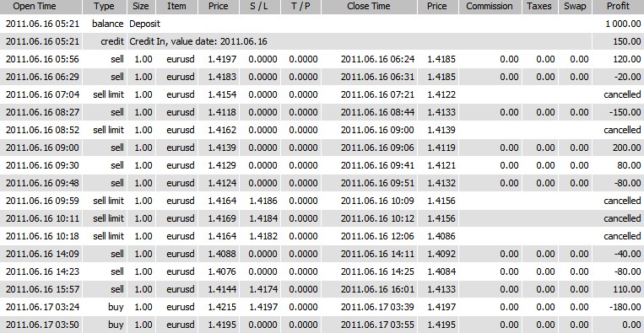This screenshot has width=644, height=333.
Task: Click close time 2011.06.17 03:55
Action: (377, 324)
